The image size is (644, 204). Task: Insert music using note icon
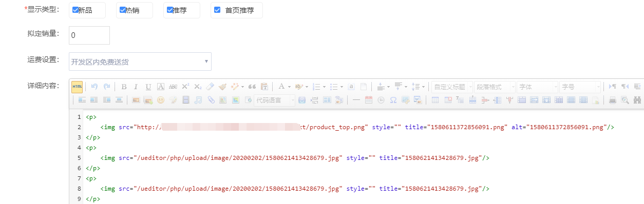(198, 100)
